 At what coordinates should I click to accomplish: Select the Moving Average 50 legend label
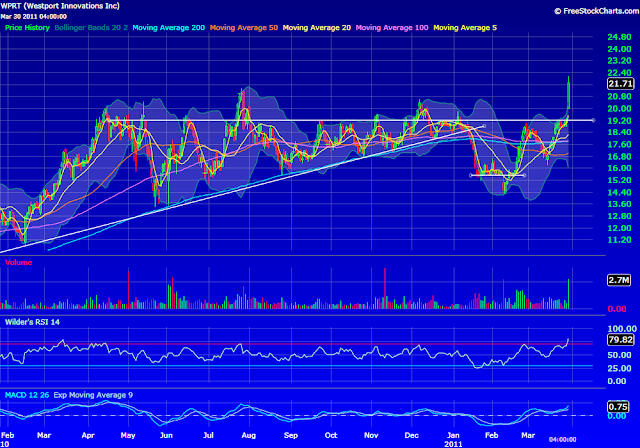244,28
